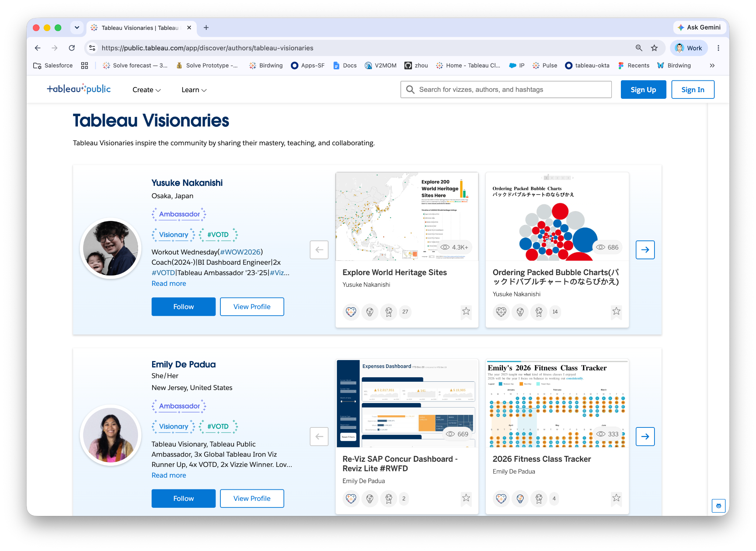Image resolution: width=756 pixels, height=551 pixels.
Task: Go to previous viz in Yusuke's carousel
Action: click(319, 250)
